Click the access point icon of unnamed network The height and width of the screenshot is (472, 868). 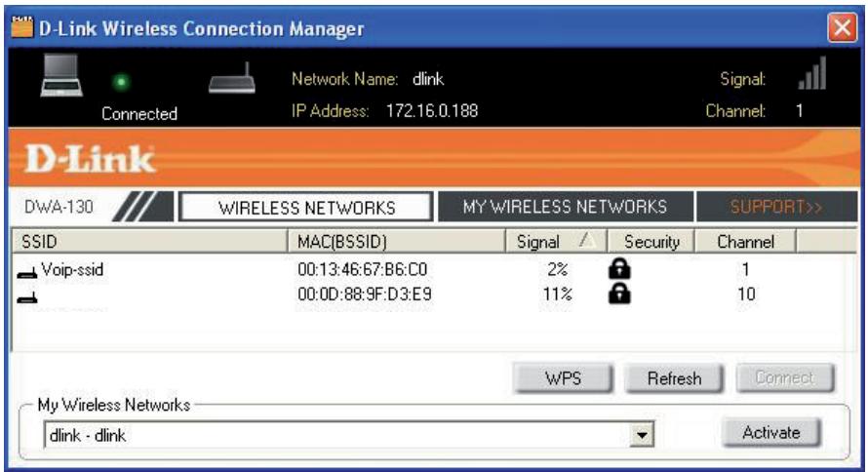point(27,297)
